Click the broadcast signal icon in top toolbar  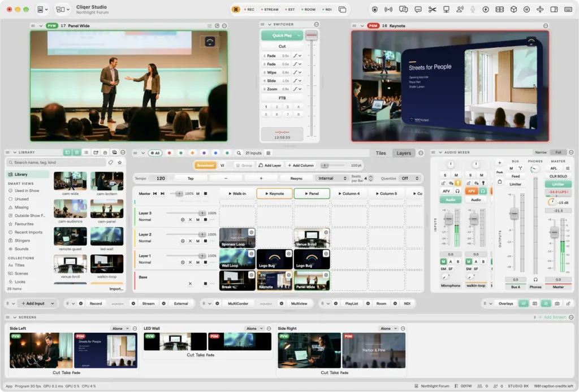[388, 10]
